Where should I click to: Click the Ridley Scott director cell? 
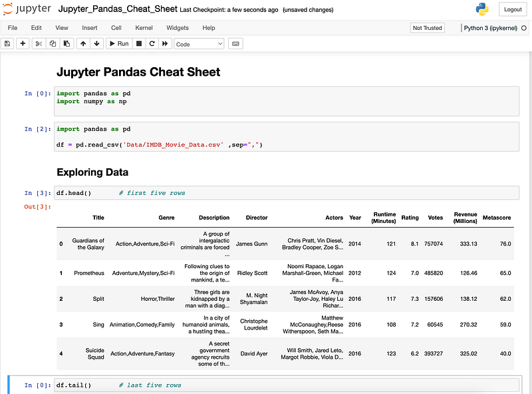click(x=253, y=273)
